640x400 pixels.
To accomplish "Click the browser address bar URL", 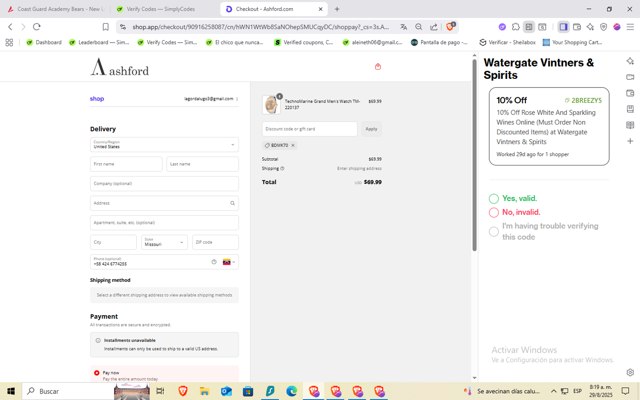I will pyautogui.click(x=260, y=27).
